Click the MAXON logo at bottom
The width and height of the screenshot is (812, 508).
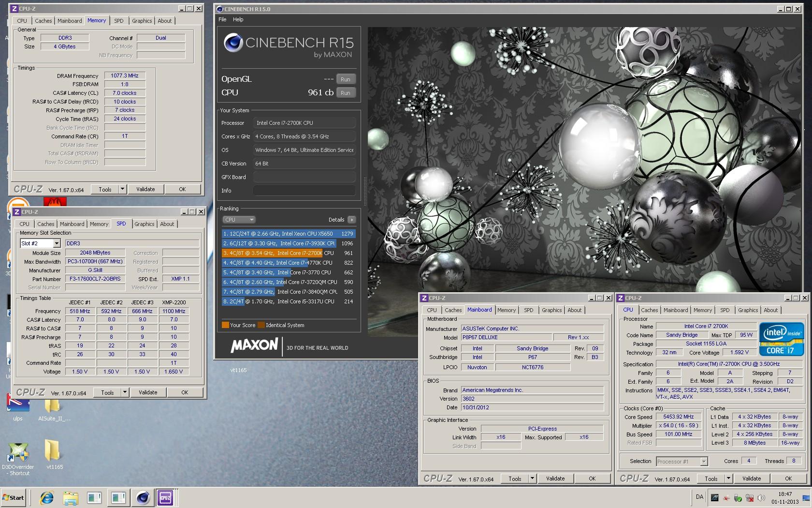point(254,345)
